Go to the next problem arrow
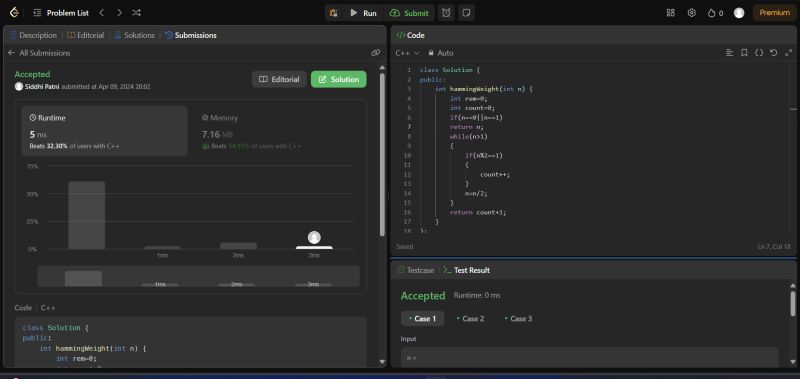This screenshot has width=800, height=379. [x=119, y=13]
